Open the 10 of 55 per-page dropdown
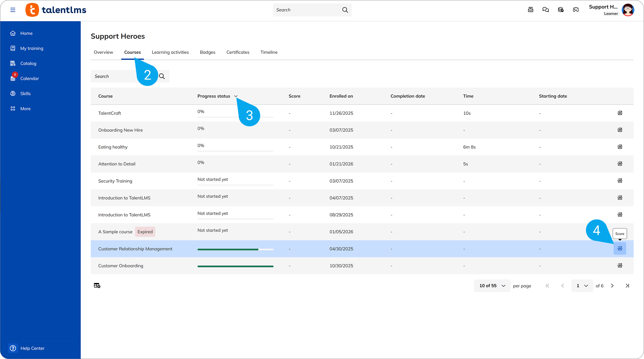This screenshot has height=359, width=644. pos(492,286)
